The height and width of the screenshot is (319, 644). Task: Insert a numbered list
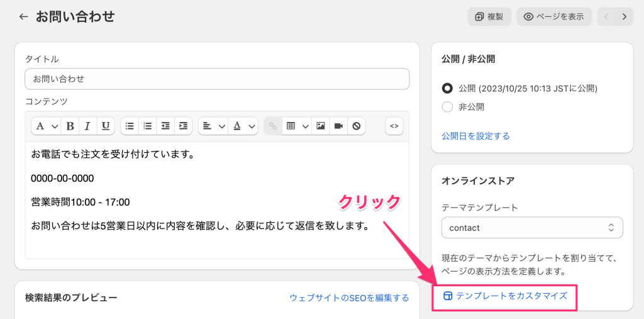tap(147, 126)
